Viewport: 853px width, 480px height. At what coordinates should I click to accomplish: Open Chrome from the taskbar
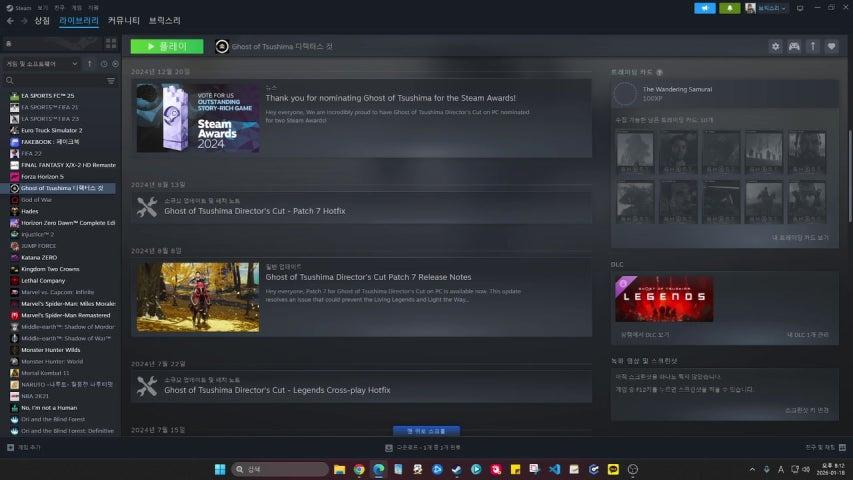tap(359, 469)
